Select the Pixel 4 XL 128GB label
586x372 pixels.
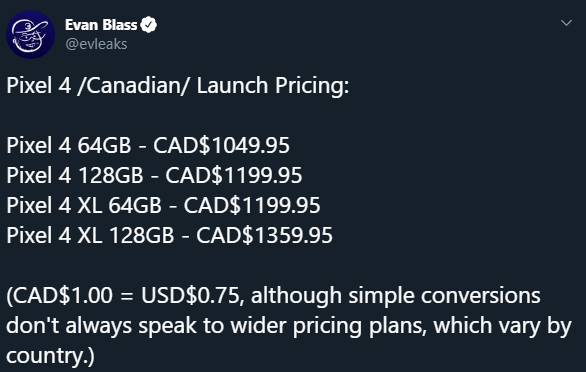[90, 236]
